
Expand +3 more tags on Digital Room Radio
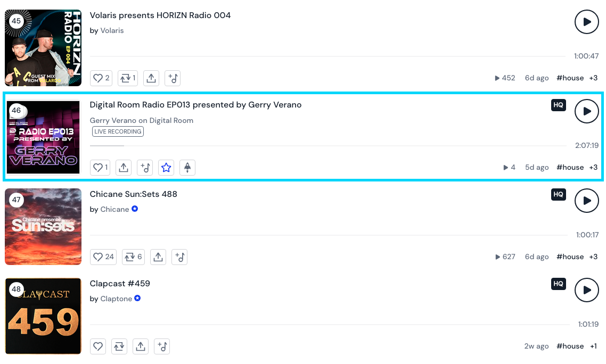(593, 167)
